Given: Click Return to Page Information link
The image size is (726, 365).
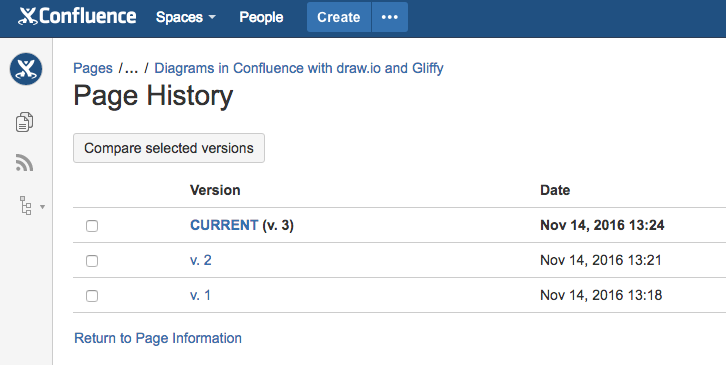Looking at the screenshot, I should [x=158, y=338].
